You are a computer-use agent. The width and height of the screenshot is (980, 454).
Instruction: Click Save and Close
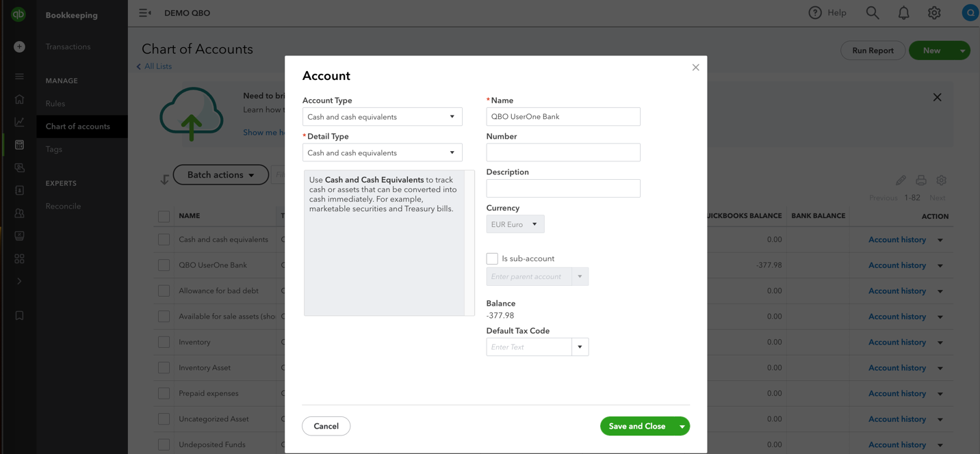[x=637, y=426]
